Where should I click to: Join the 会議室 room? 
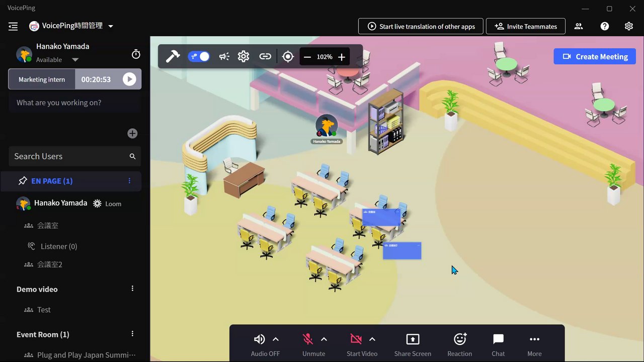48,226
